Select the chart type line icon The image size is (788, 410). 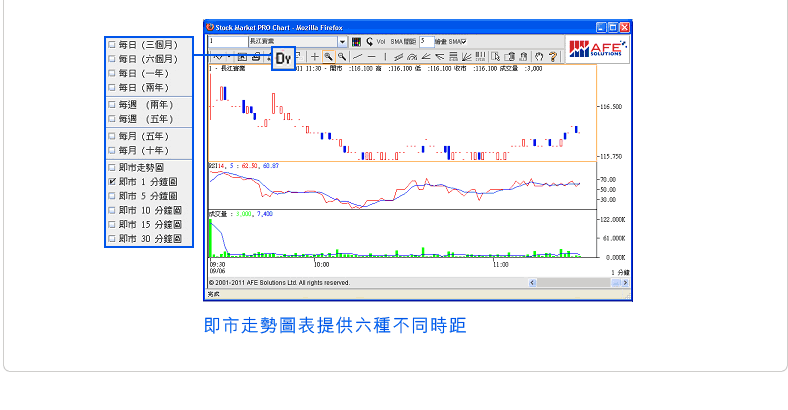pos(218,57)
